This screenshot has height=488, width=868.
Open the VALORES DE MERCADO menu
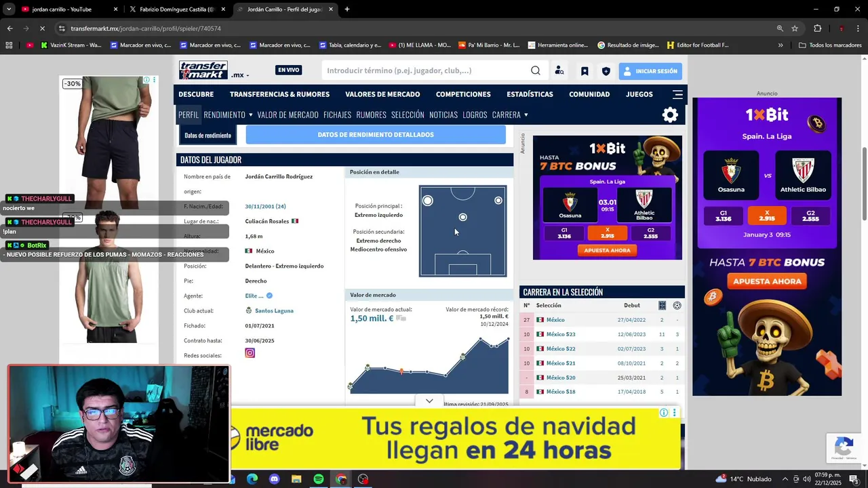point(382,94)
